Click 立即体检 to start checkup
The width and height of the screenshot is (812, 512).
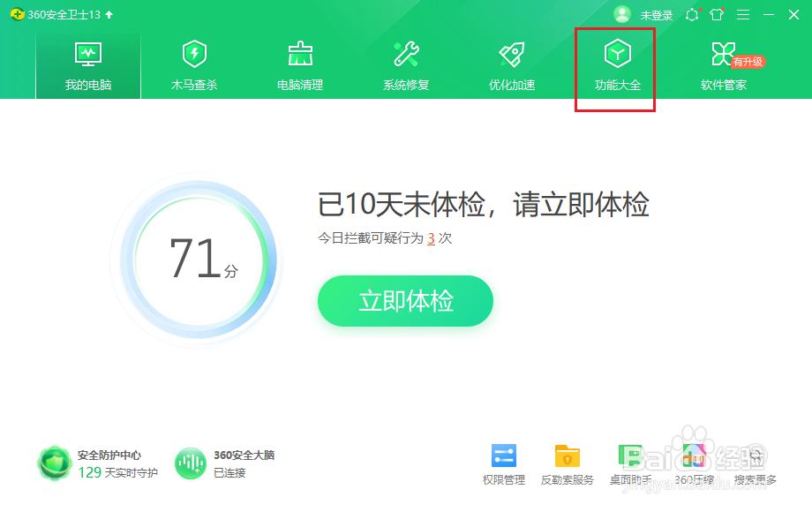pyautogui.click(x=405, y=301)
